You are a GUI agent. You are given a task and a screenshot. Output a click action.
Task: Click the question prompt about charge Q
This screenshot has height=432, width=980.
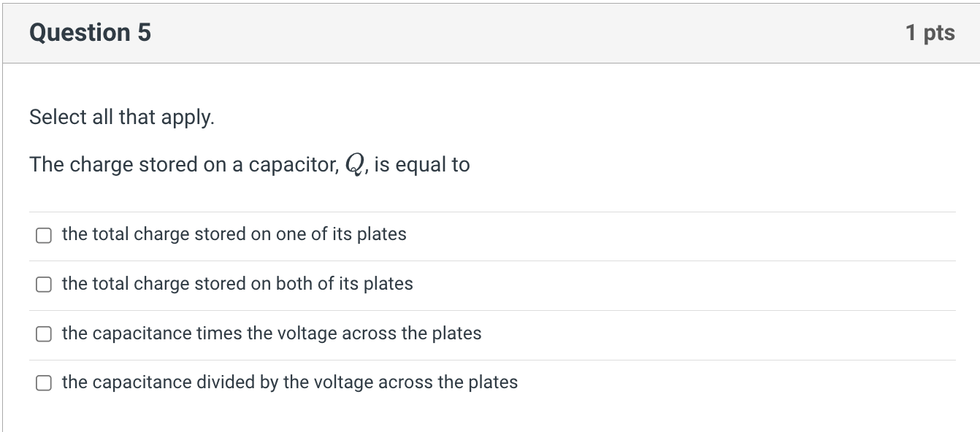[x=248, y=164]
